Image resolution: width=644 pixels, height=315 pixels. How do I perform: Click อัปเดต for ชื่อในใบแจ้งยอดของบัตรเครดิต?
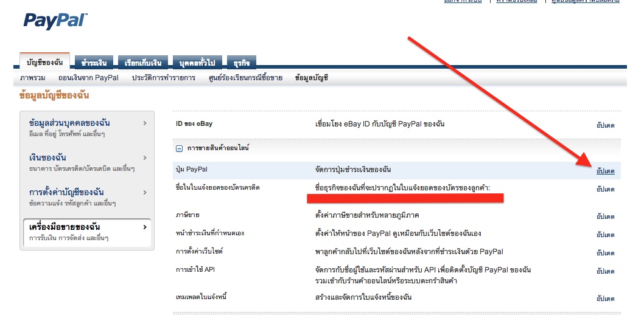click(606, 189)
